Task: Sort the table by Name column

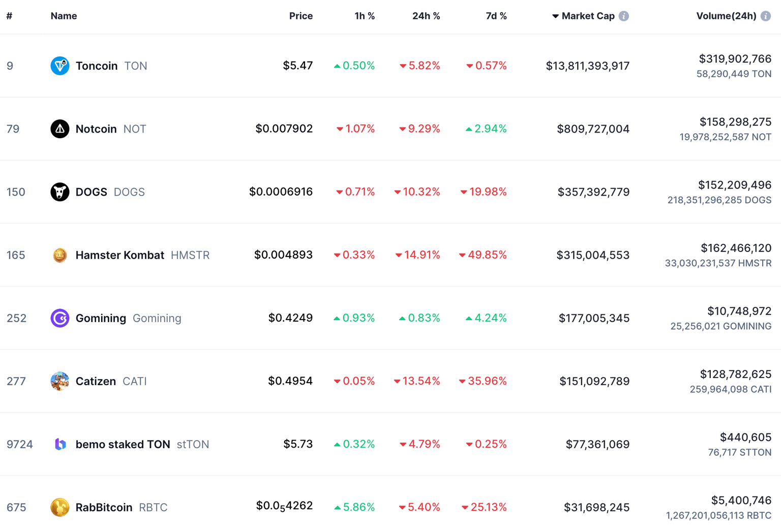Action: [64, 16]
